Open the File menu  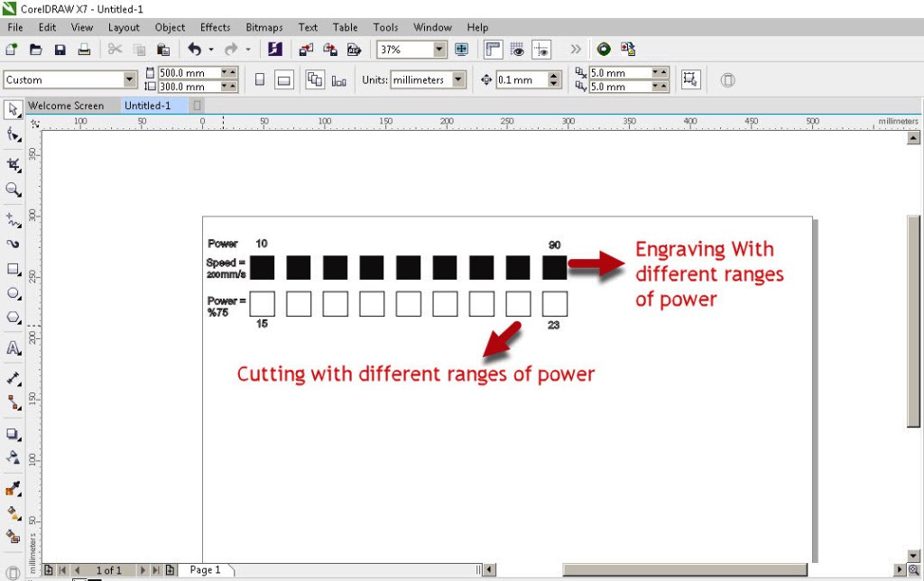[x=15, y=27]
